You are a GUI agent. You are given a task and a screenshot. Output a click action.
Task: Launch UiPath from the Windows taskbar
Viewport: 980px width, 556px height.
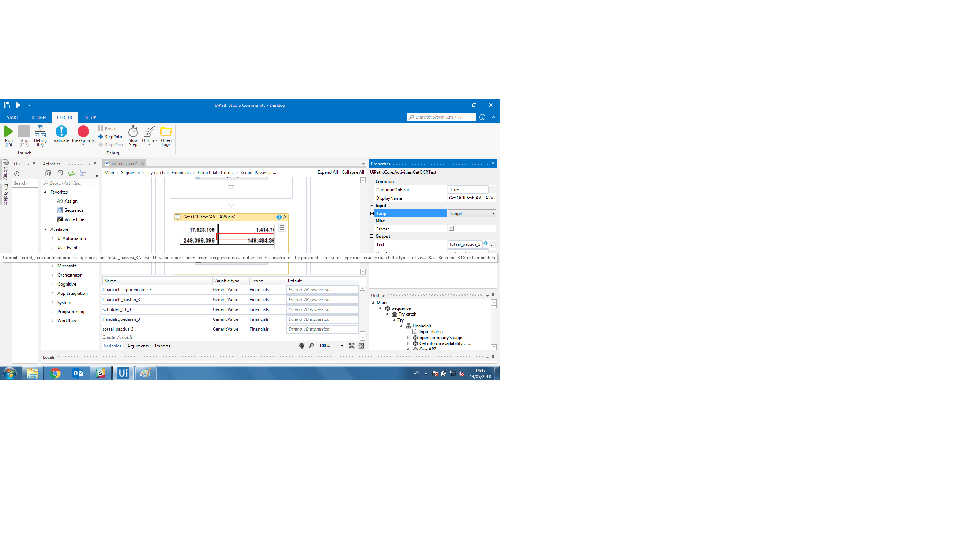123,373
